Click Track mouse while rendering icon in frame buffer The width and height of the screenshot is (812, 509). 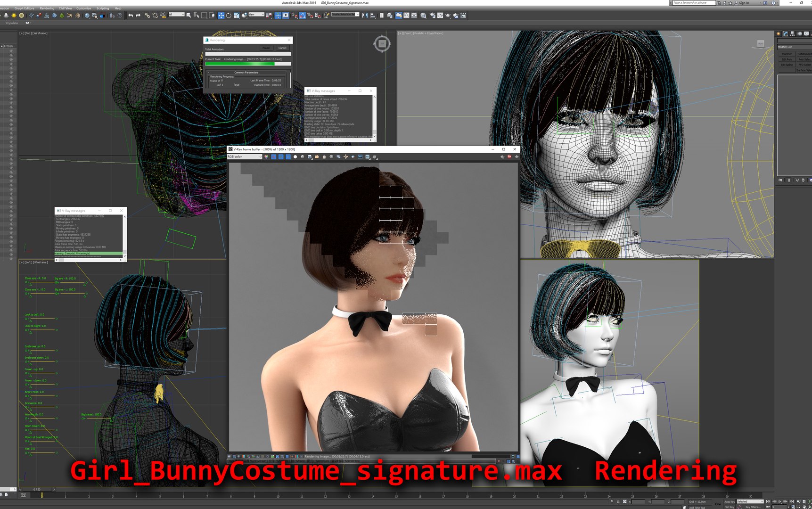(345, 157)
